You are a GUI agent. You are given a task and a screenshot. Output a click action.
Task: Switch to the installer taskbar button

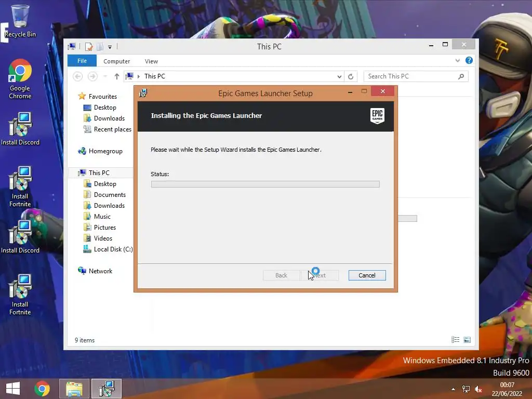[x=107, y=389]
